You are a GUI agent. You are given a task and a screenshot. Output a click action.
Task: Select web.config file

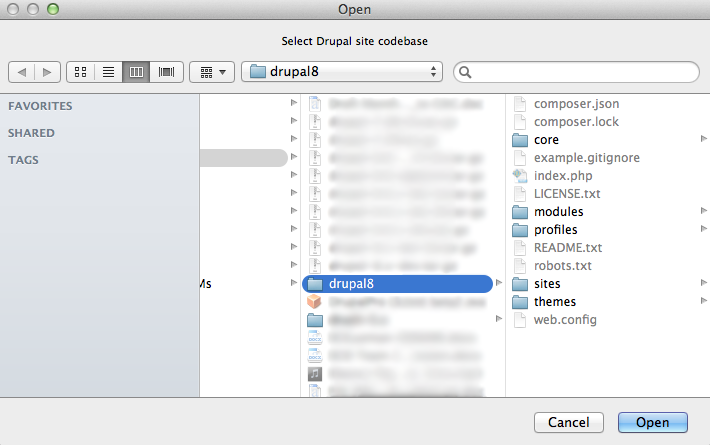(x=565, y=320)
